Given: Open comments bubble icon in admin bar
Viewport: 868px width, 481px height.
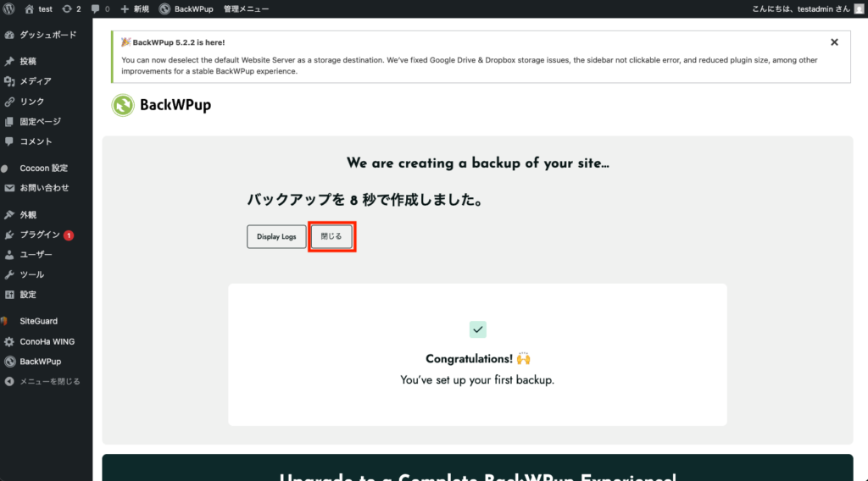Looking at the screenshot, I should click(96, 8).
